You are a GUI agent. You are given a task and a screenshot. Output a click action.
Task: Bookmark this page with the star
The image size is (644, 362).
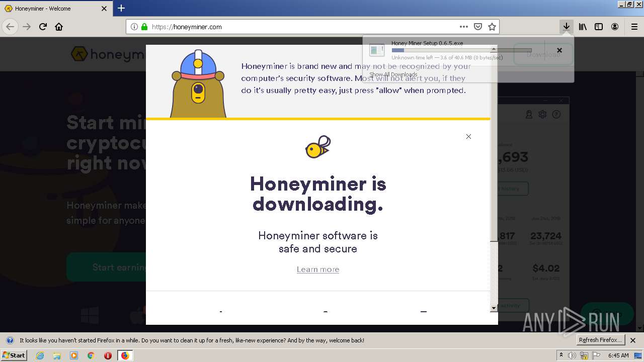pos(492,27)
